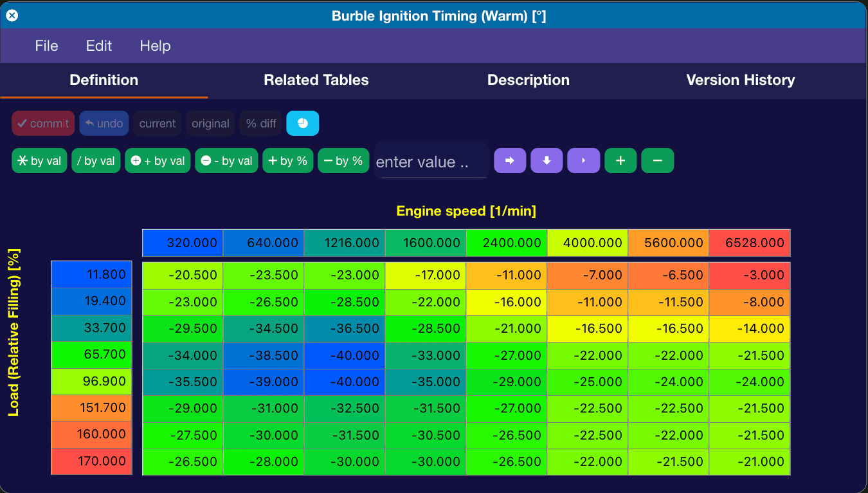This screenshot has height=493, width=868.
Task: Click the right arrow fill button
Action: 510,161
